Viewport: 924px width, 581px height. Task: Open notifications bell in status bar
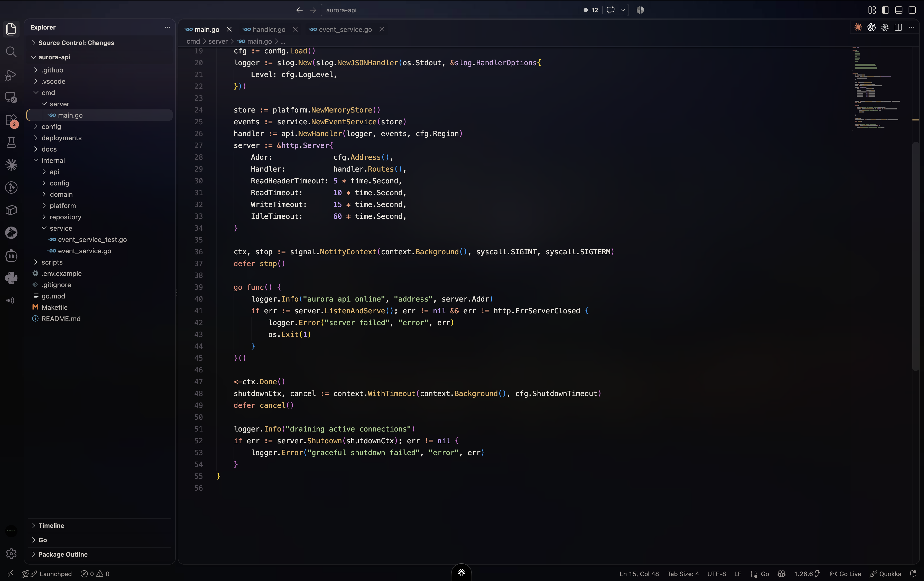(x=913, y=574)
